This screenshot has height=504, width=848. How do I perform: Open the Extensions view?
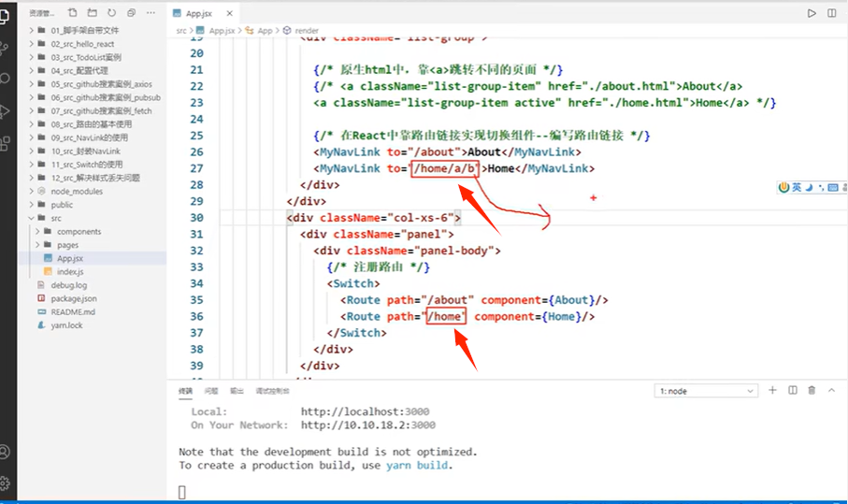pyautogui.click(x=5, y=143)
